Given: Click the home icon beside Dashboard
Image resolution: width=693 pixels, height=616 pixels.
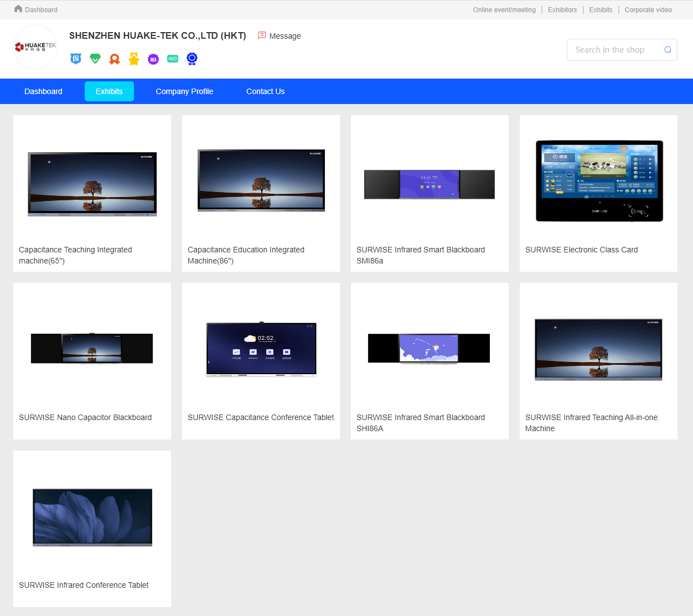Looking at the screenshot, I should tap(18, 9).
